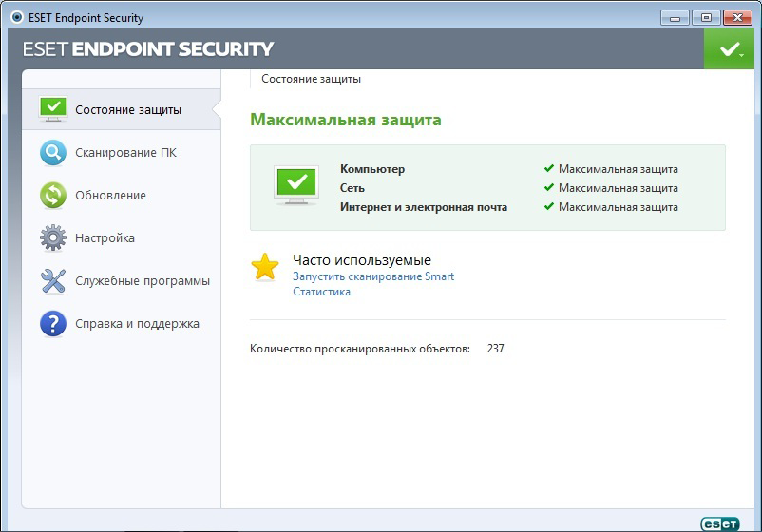Click the Компьютер protection status row

click(x=372, y=169)
